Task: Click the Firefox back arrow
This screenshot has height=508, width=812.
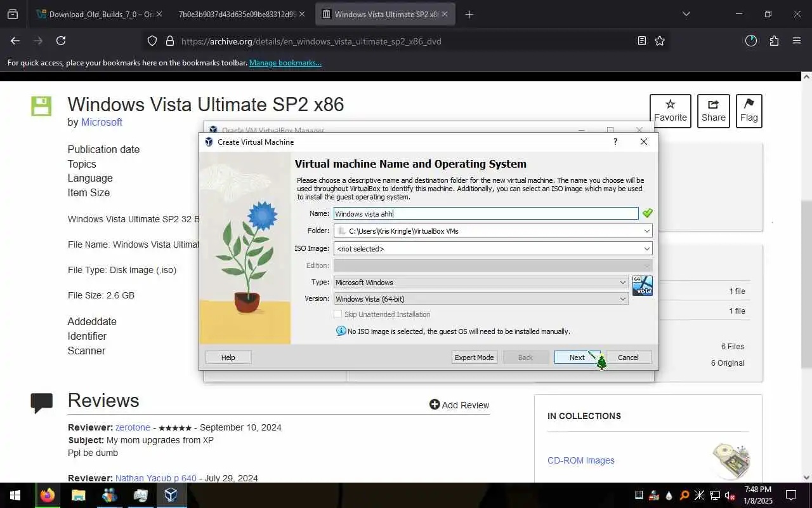Action: tap(15, 41)
